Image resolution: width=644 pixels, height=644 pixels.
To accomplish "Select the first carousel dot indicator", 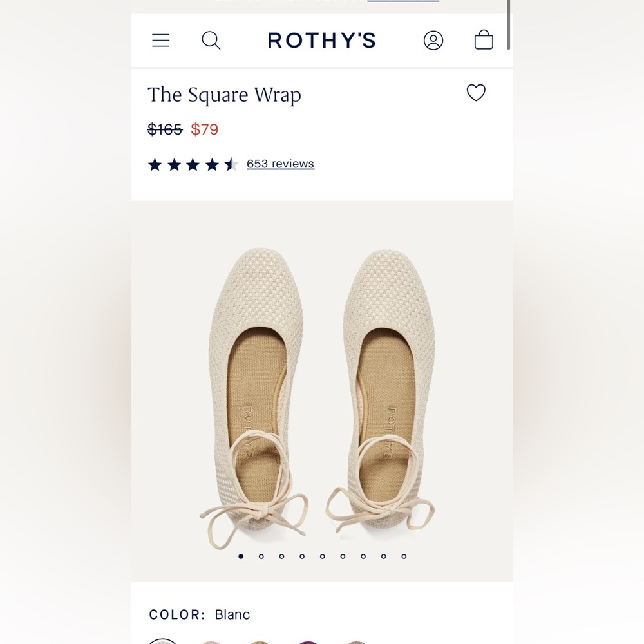I will pos(241,555).
